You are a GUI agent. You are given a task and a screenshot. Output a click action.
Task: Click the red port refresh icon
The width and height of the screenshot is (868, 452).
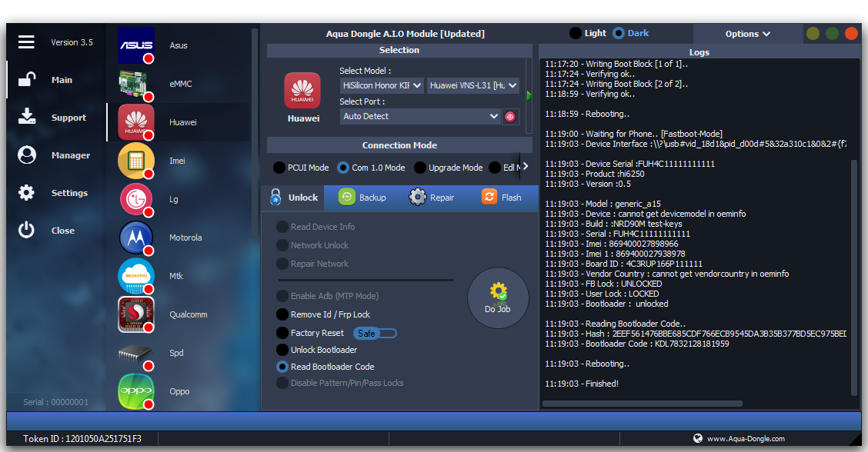pos(510,117)
